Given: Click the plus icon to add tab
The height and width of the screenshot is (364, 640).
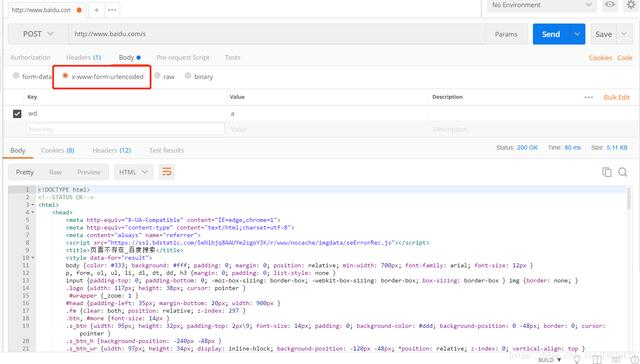Looking at the screenshot, I should coord(96,10).
